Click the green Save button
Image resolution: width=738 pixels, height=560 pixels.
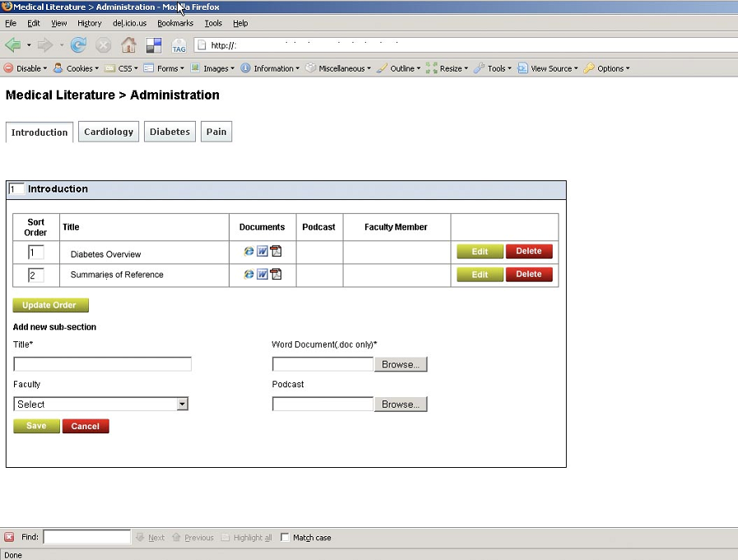[36, 426]
